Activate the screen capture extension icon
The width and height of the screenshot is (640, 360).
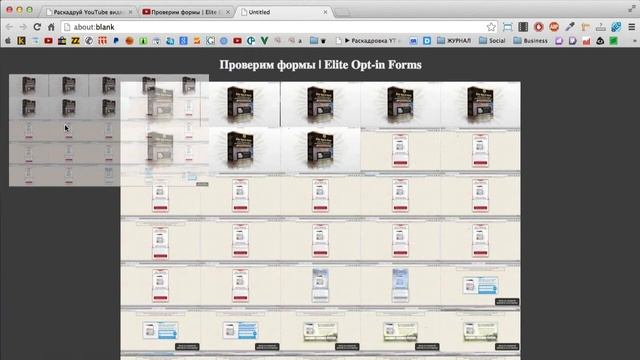pos(507,27)
